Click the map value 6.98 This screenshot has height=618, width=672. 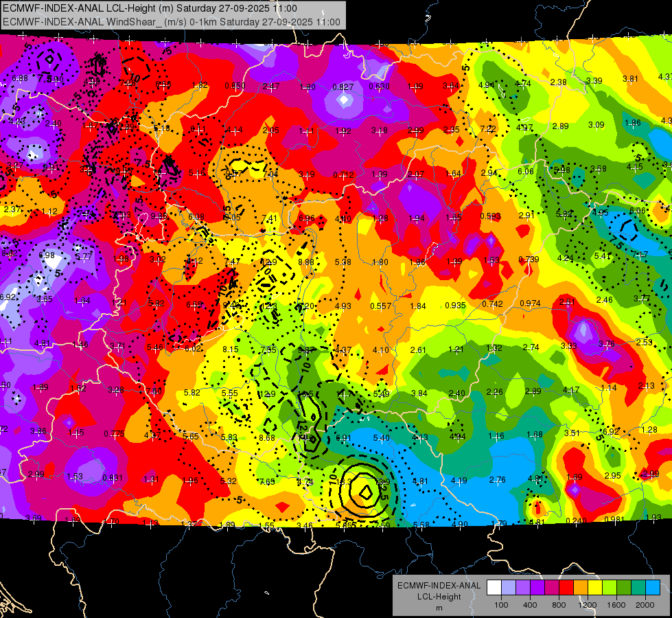(47, 255)
